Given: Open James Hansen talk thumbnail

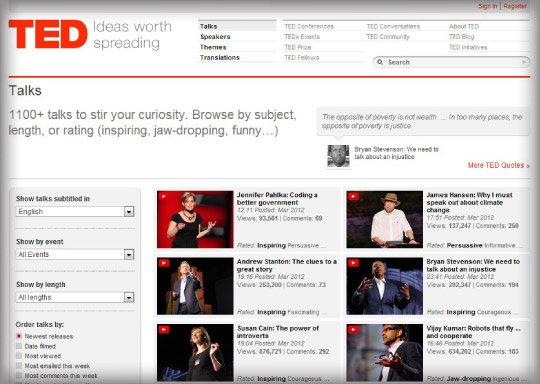Looking at the screenshot, I should pos(385,219).
